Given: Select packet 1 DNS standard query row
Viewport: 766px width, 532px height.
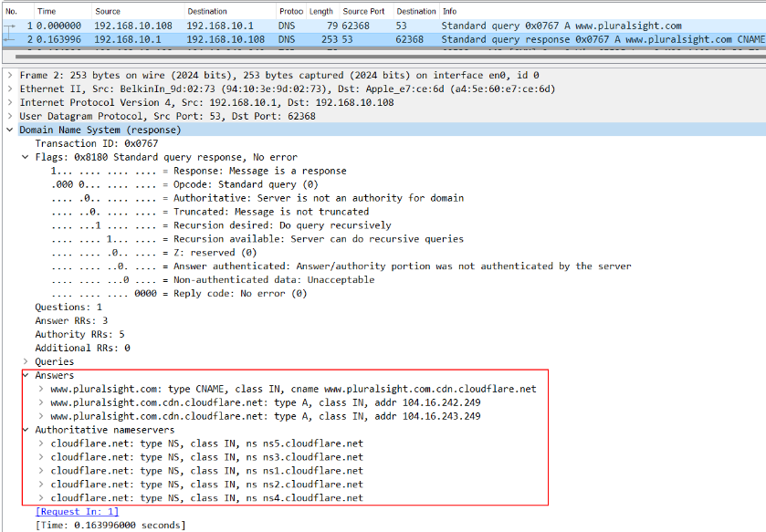Looking at the screenshot, I should click(384, 26).
